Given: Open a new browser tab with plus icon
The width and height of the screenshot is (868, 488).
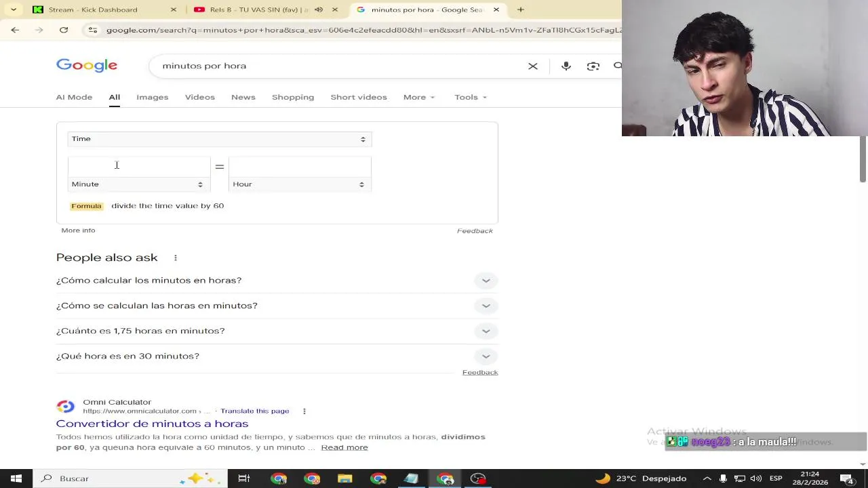Looking at the screenshot, I should tap(521, 9).
